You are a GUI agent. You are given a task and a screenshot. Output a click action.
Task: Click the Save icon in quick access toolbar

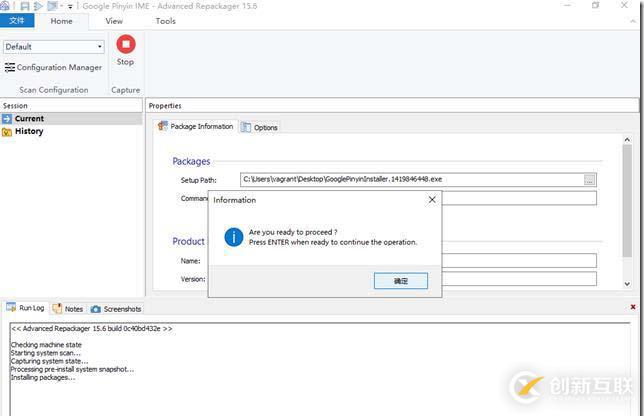click(x=25, y=6)
